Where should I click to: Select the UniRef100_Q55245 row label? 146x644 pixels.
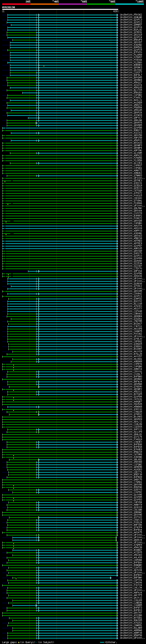(131, 110)
